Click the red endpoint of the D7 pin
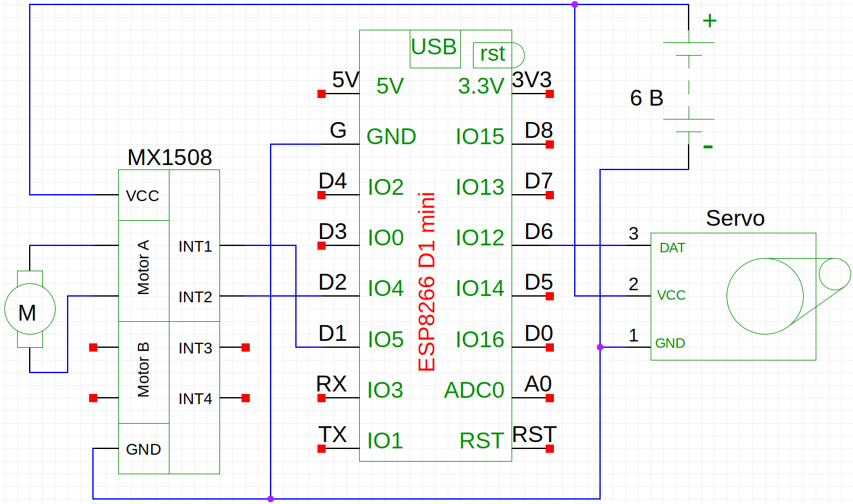853x504 pixels. (x=549, y=195)
